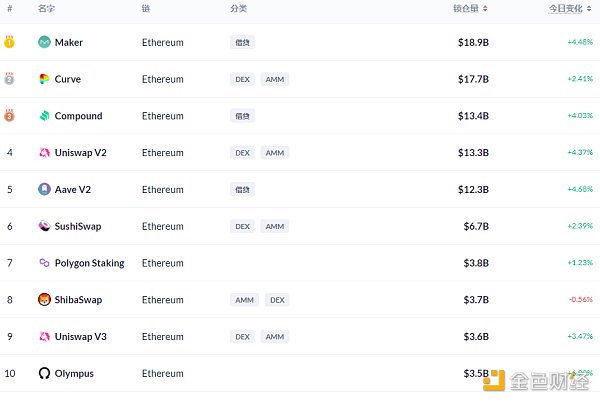This screenshot has height=402, width=600.
Task: Click the Polygon Staking logo icon
Action: 44,263
